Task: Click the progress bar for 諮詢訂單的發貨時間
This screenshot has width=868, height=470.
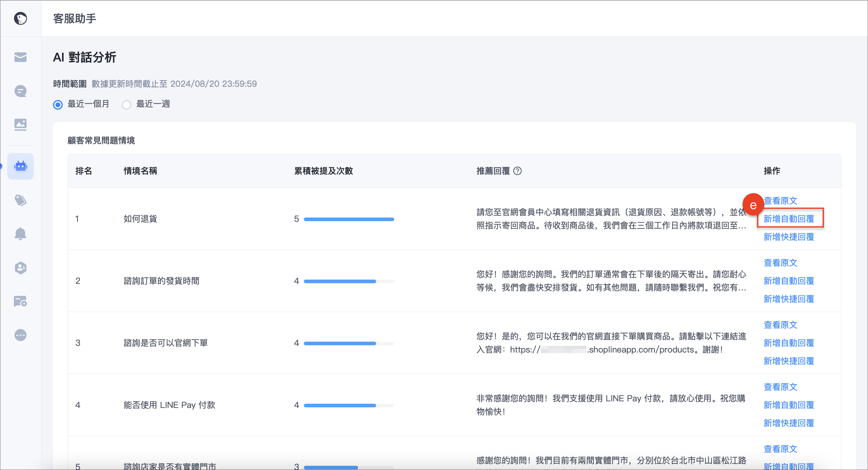Action: (349, 281)
